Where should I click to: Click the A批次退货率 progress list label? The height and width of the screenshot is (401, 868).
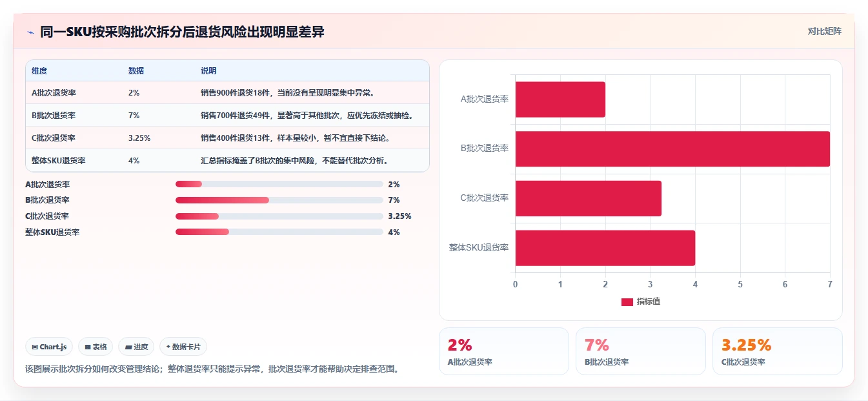[x=47, y=184]
